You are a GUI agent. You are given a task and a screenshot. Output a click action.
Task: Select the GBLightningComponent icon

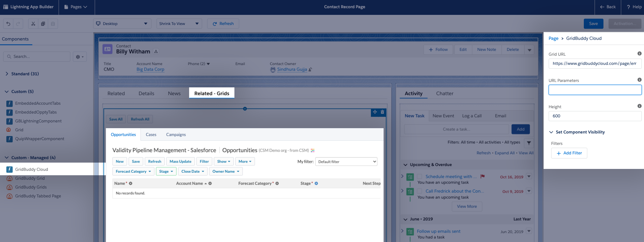pos(10,121)
